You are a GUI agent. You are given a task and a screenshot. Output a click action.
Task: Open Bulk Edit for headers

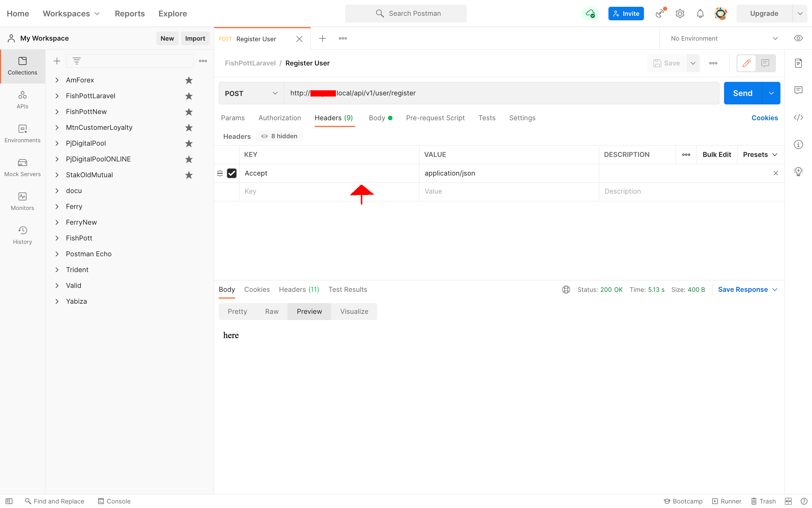coord(717,155)
